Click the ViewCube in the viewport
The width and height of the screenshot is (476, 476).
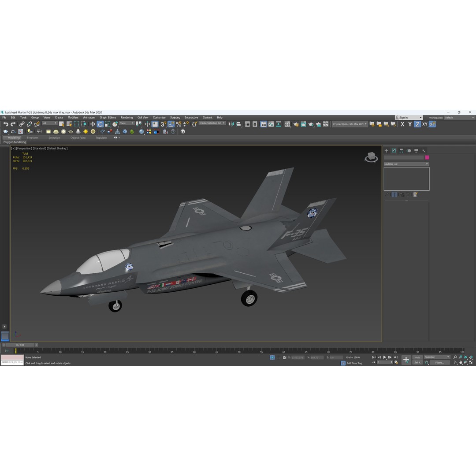371,157
